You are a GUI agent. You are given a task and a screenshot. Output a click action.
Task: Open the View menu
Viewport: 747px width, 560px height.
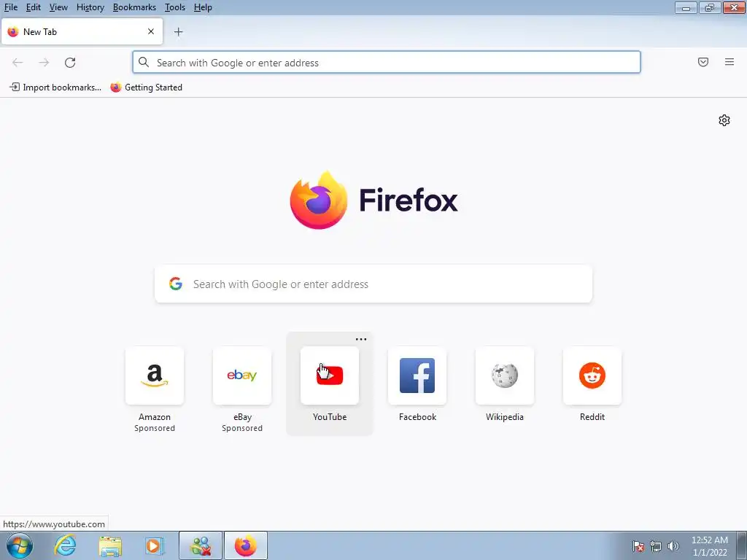click(58, 7)
